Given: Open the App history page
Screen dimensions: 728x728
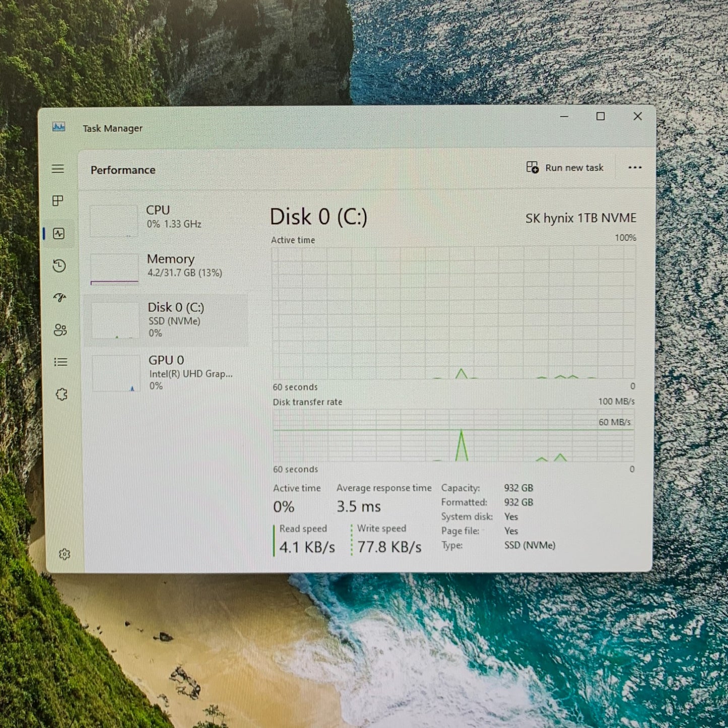Looking at the screenshot, I should point(59,266).
